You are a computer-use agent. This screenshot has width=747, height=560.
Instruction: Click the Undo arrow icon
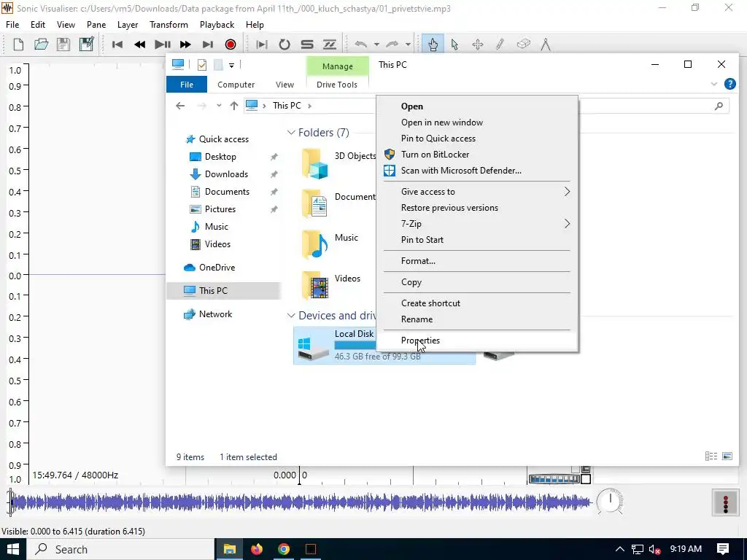[x=361, y=44]
